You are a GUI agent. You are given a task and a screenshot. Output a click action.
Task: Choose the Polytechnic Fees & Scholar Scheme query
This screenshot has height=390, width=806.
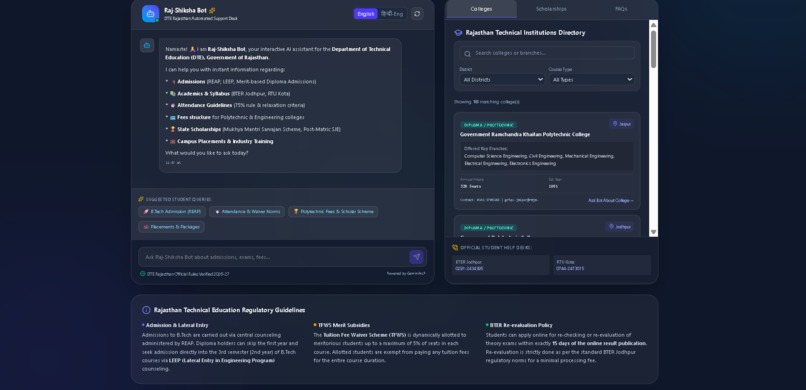pyautogui.click(x=333, y=212)
